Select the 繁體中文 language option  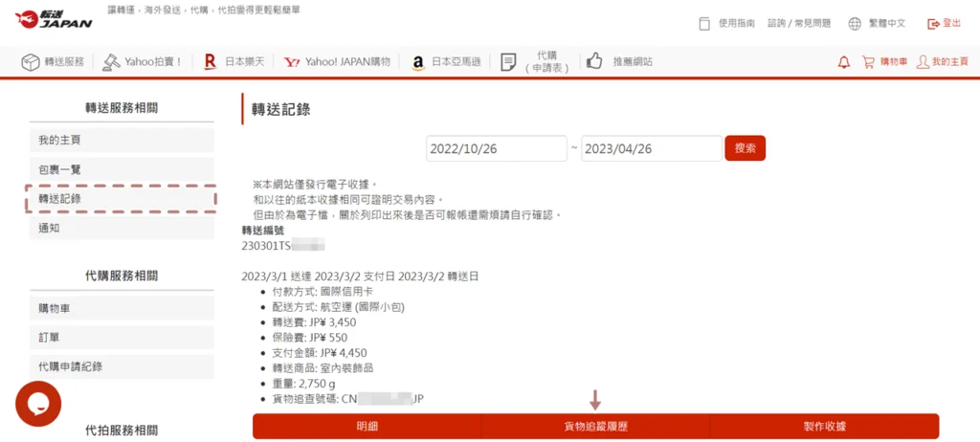(887, 23)
